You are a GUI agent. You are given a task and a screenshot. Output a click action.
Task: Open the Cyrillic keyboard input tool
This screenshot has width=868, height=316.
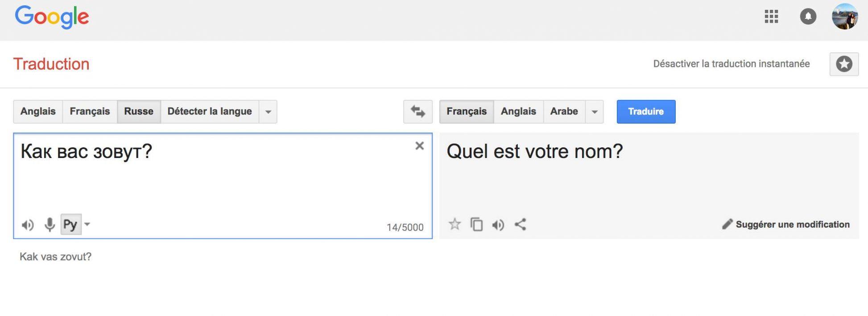[70, 224]
